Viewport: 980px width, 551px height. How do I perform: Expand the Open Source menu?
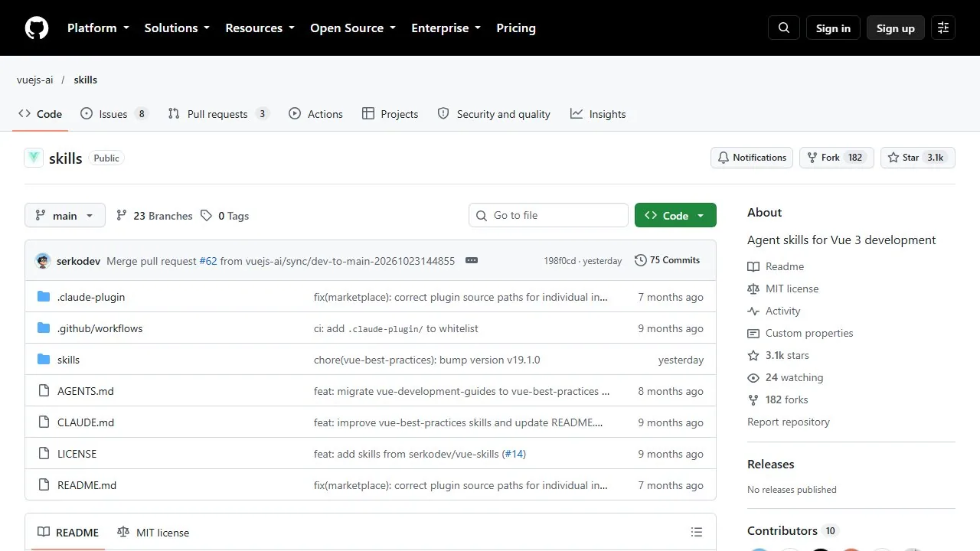coord(353,28)
